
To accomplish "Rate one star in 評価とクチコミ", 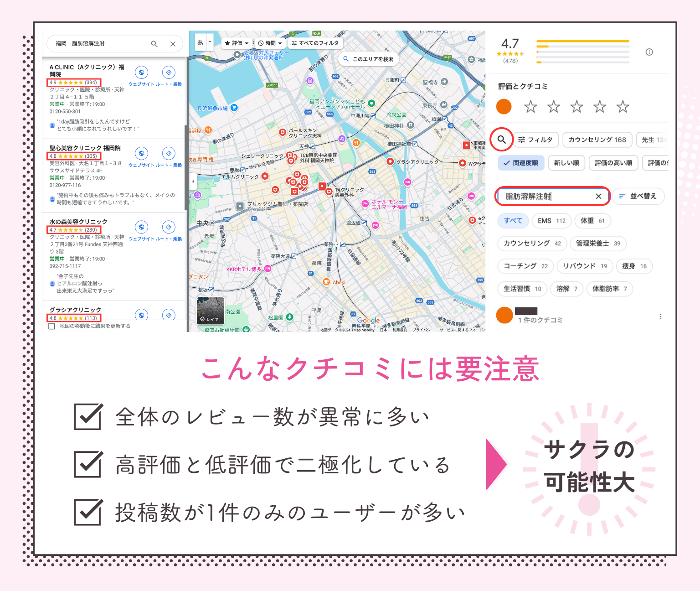I will click(x=530, y=107).
